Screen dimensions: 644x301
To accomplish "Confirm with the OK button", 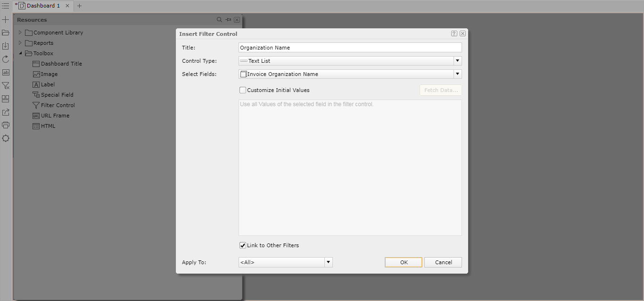I will [x=404, y=262].
